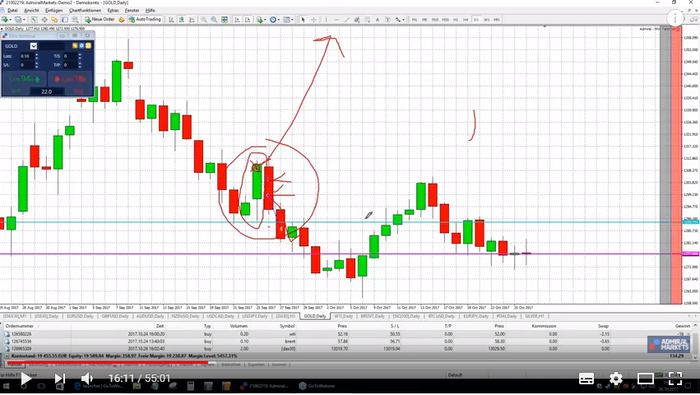Select the M15 timeframe button

[435, 20]
